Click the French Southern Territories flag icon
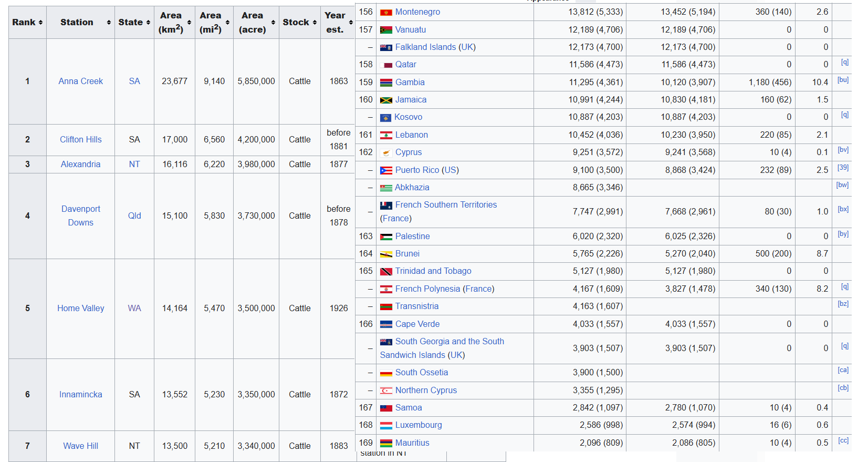This screenshot has height=462, width=868. [x=386, y=205]
